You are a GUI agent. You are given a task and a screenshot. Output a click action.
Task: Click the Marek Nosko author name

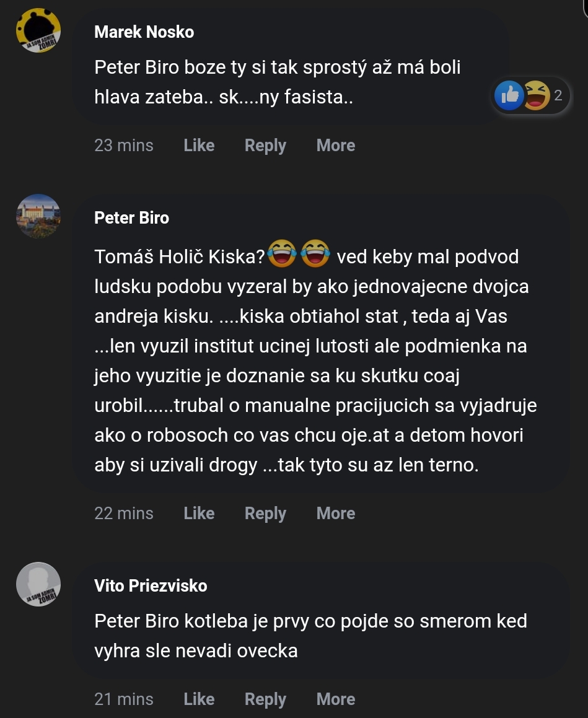(144, 32)
